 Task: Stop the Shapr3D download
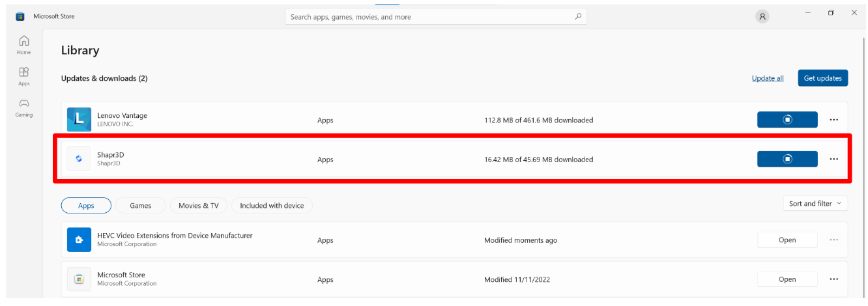[787, 159]
